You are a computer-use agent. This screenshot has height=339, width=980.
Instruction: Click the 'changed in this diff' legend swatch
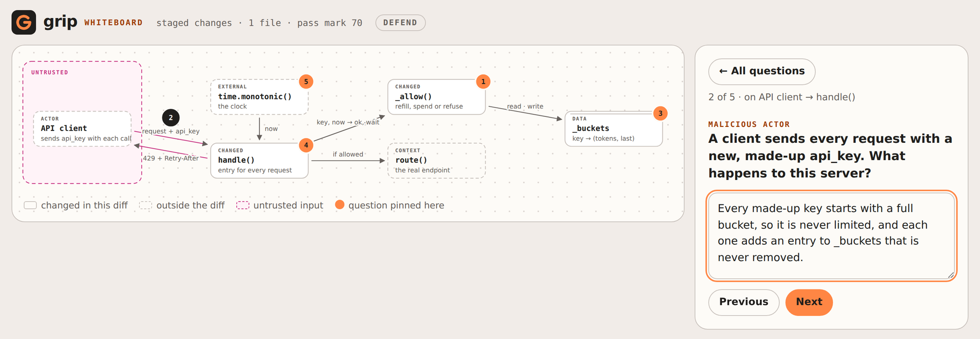point(30,205)
